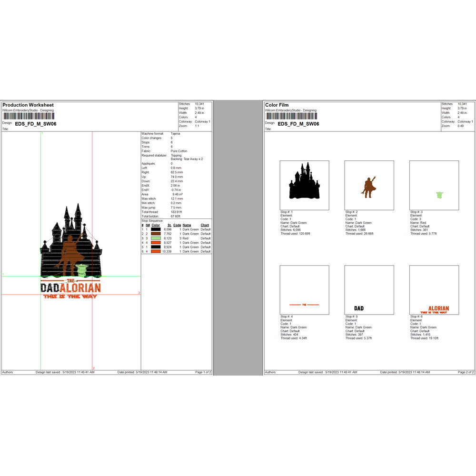Click the black castle thumbnail for Stop 1

tap(304, 185)
